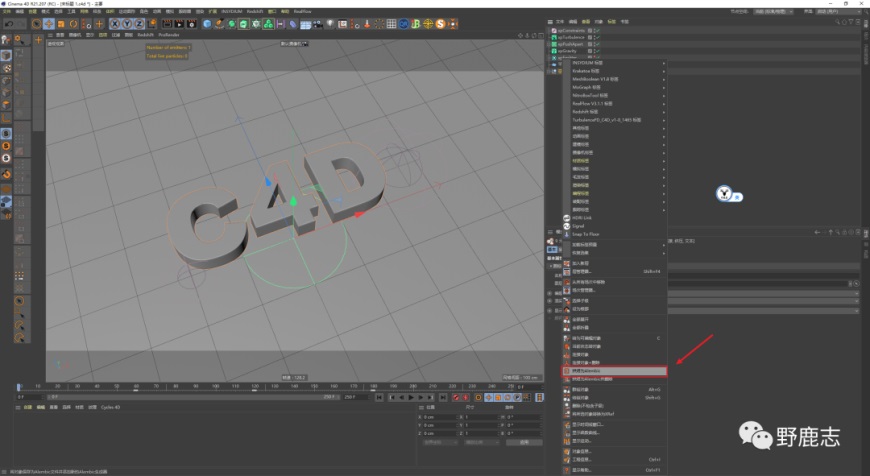Expand NitroBoxTool tags submenu
This screenshot has width=870, height=476.
tap(615, 95)
